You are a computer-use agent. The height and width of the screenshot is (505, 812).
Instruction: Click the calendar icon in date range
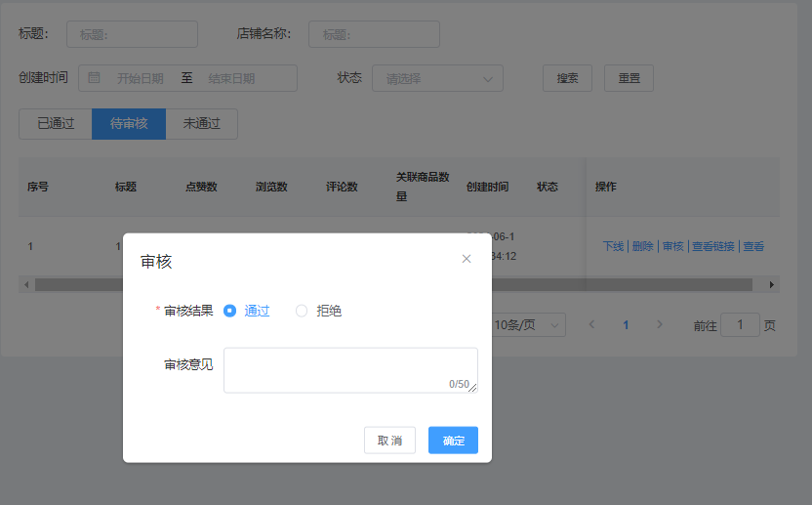click(95, 78)
